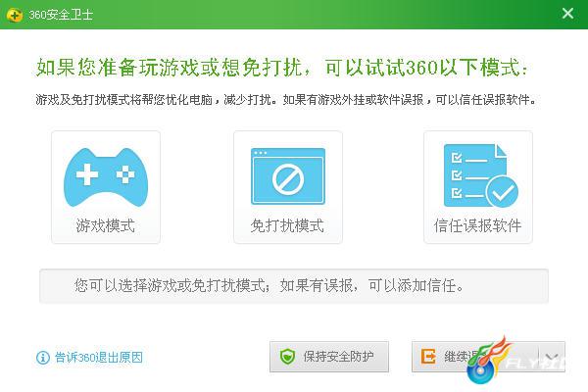588x392 pixels.
Task: Click the 360安全卫士 logo icon
Action: 15,15
